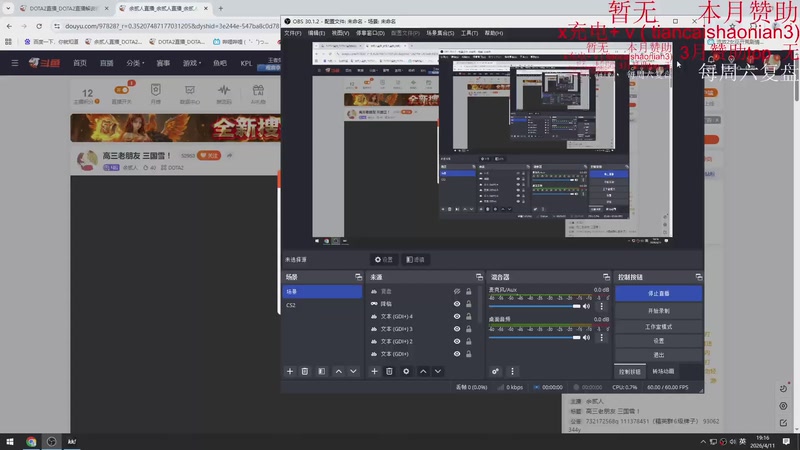Pop out the Sources dock panel

[x=479, y=277]
